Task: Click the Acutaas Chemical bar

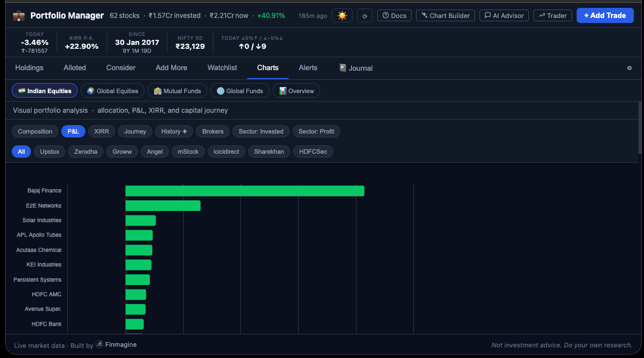Action: (x=139, y=250)
